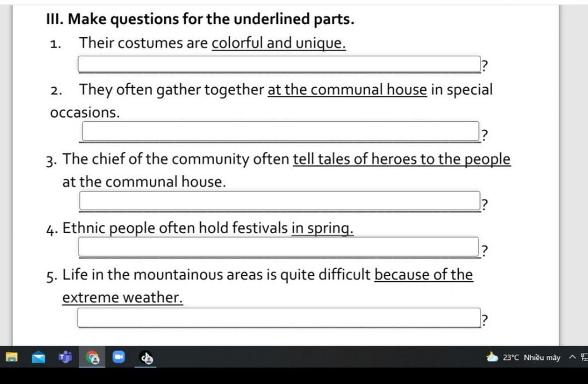Open Microsoft Teams from the taskbar
This screenshot has height=384, width=588.
65,357
